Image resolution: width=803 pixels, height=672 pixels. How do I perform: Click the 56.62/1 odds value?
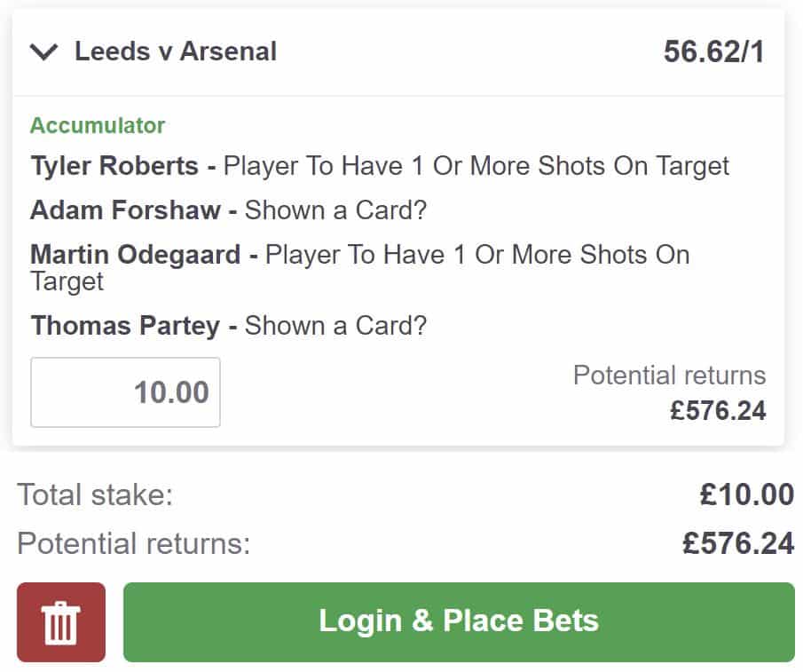click(713, 52)
